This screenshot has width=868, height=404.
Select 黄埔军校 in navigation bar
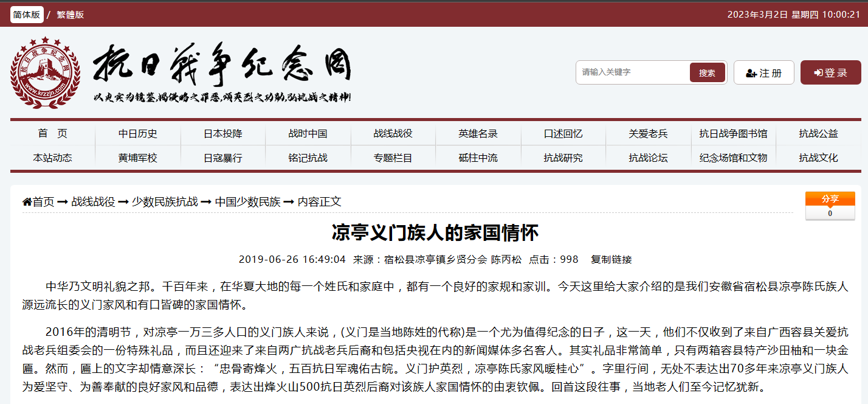click(x=138, y=158)
